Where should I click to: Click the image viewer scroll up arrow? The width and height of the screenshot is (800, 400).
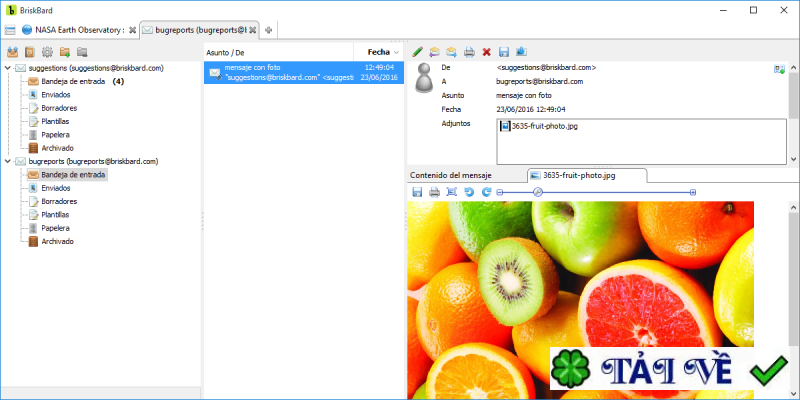[793, 207]
